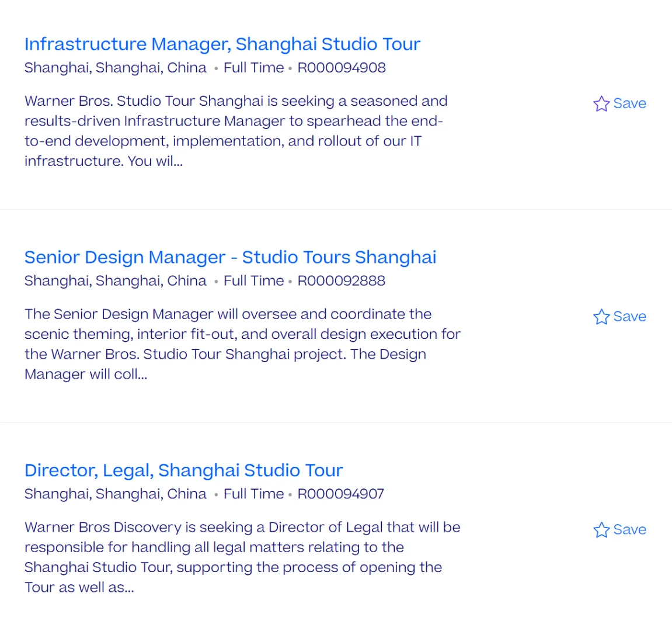
Task: Click location text under Senior Design Manager
Action: point(116,281)
